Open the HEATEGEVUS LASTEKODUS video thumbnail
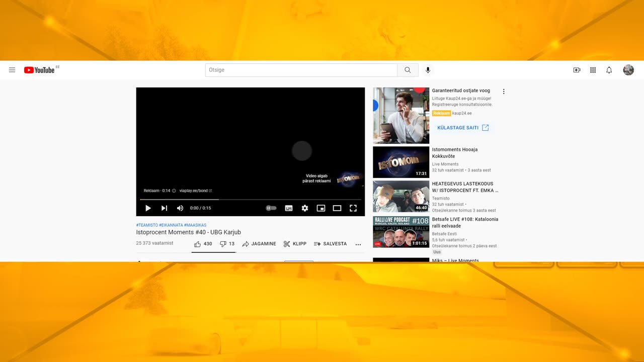Viewport: 644px width, 362px height. point(401,197)
